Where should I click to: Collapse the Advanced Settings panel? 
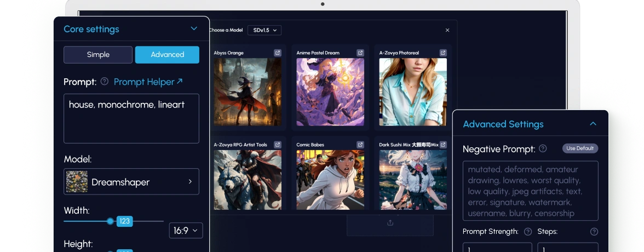click(593, 124)
